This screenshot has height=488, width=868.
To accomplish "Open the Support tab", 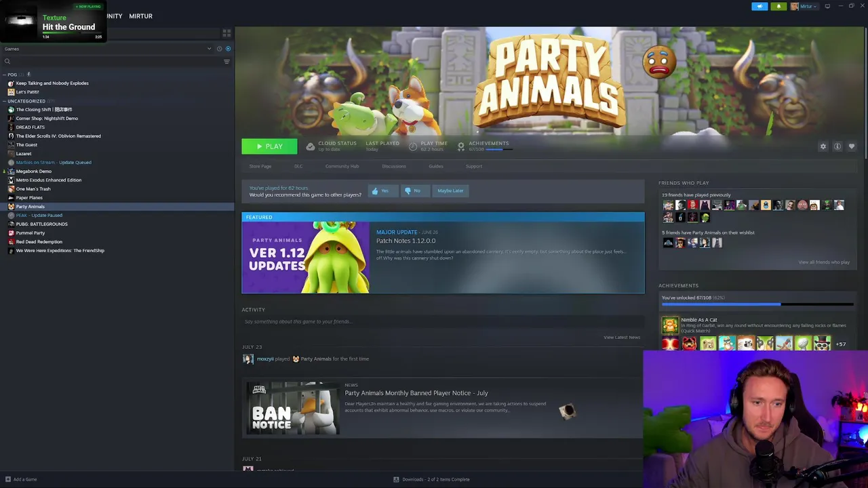I will click(x=474, y=166).
